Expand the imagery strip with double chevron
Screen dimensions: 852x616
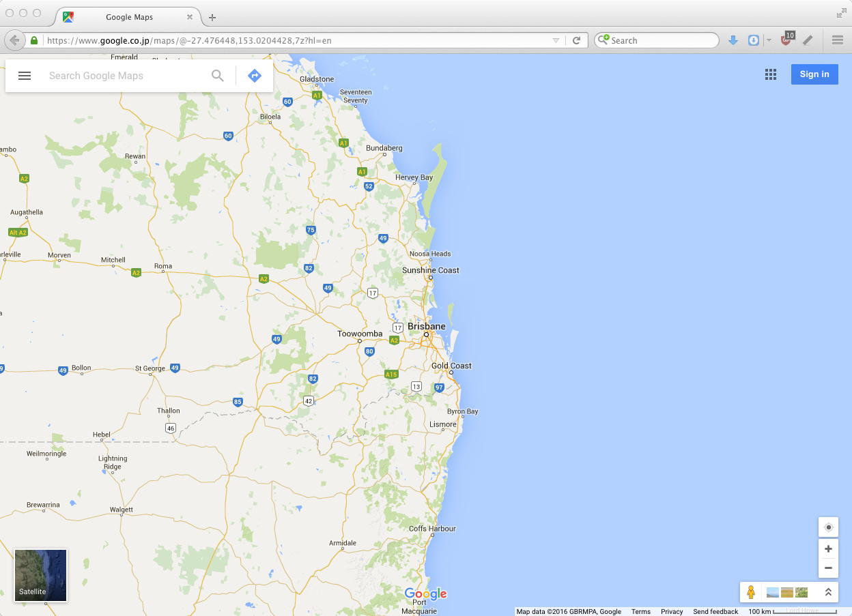coord(828,592)
